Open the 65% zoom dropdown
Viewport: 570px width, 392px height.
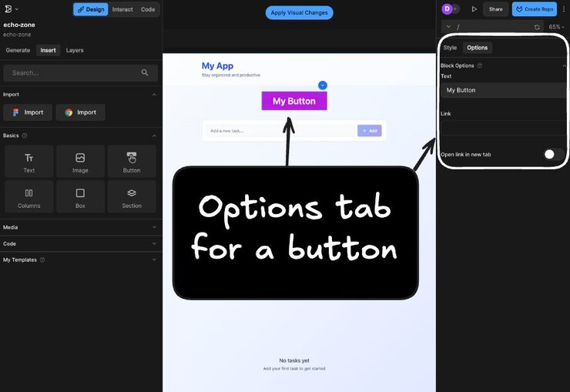[557, 27]
